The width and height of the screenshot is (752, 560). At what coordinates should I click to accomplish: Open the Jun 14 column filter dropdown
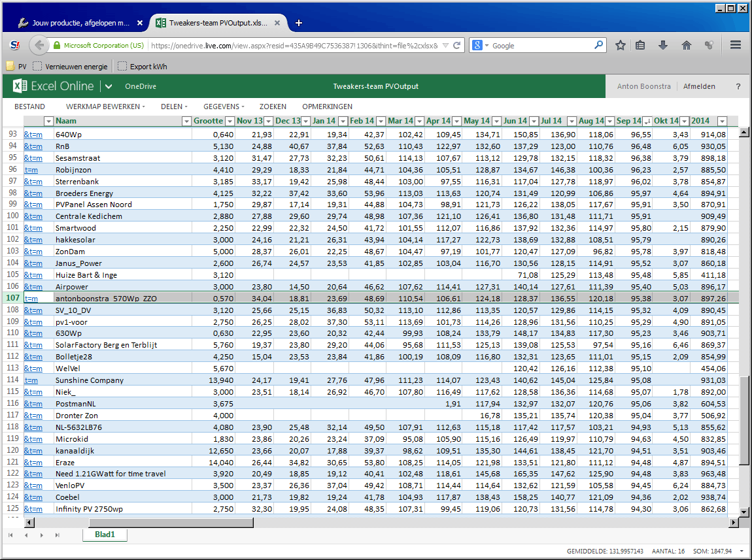pyautogui.click(x=534, y=121)
